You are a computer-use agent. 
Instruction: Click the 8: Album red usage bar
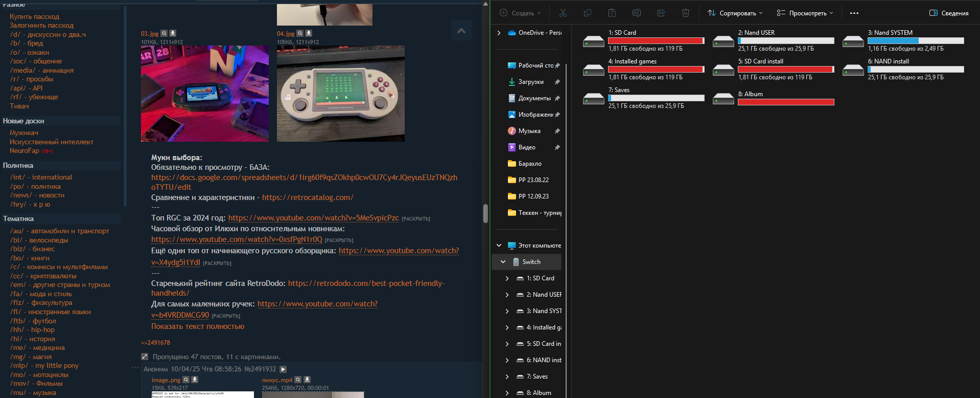pos(786,102)
